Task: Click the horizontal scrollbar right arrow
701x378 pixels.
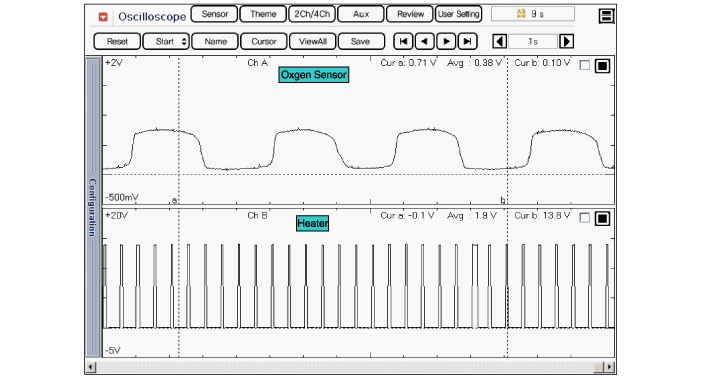Action: (609, 367)
